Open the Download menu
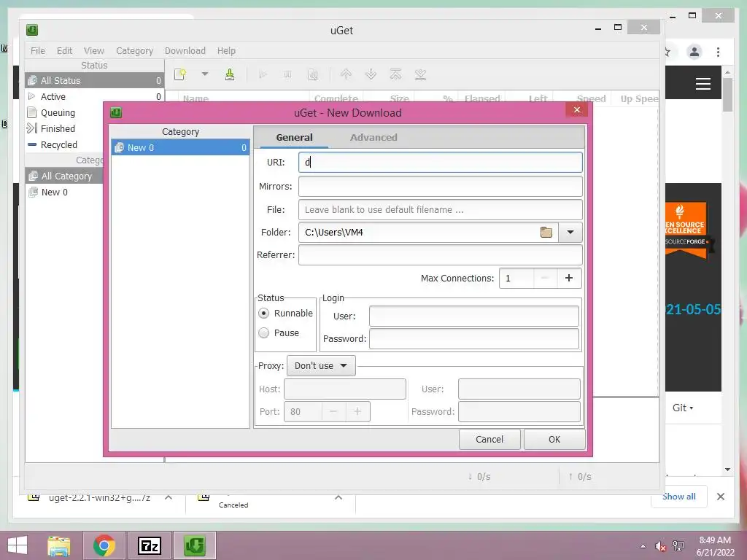747x560 pixels. coord(185,51)
